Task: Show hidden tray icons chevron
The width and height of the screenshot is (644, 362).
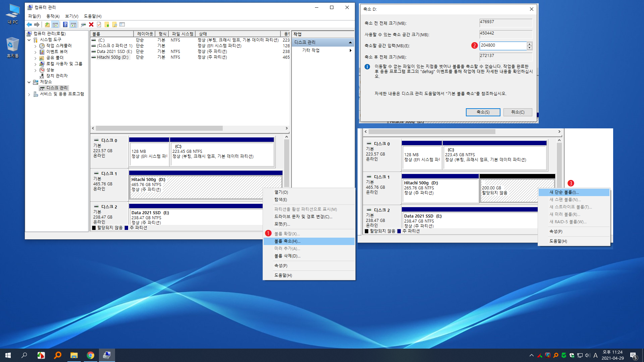Action: point(531,355)
